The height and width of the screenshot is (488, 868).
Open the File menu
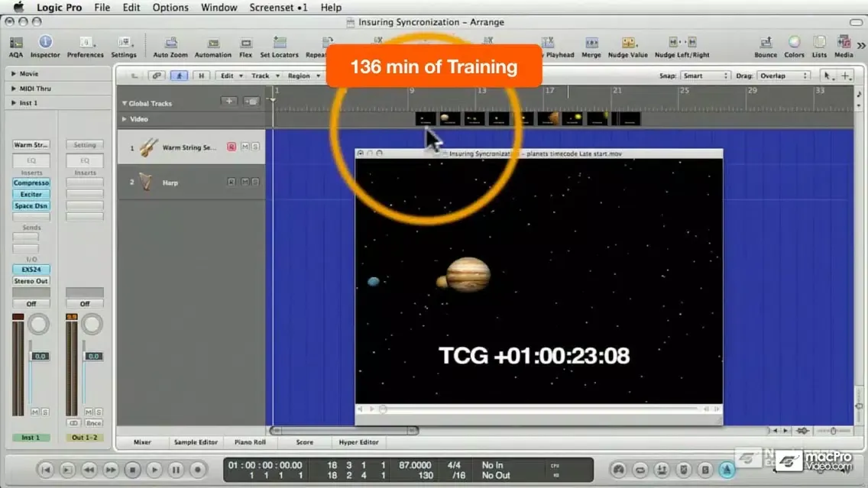102,7
